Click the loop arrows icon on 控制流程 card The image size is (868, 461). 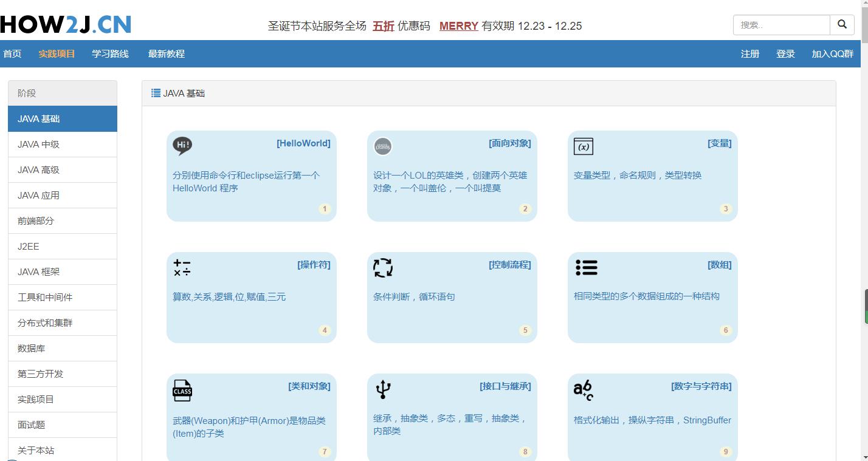click(382, 267)
